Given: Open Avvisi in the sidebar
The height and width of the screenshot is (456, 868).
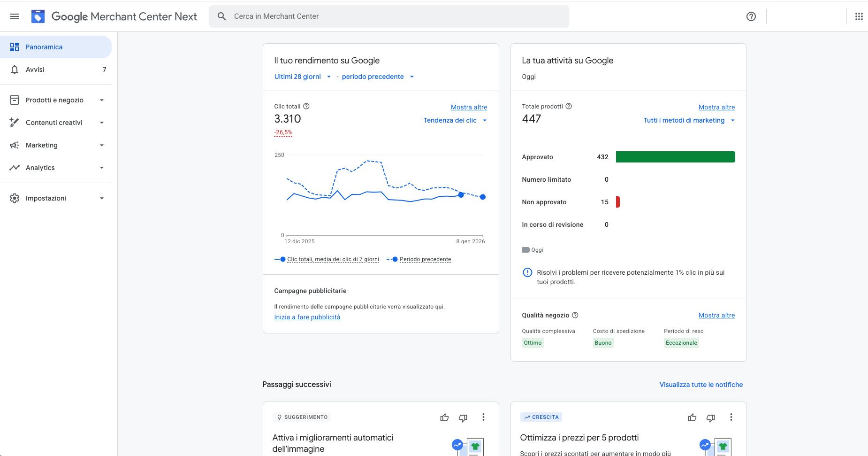Looking at the screenshot, I should (56, 70).
